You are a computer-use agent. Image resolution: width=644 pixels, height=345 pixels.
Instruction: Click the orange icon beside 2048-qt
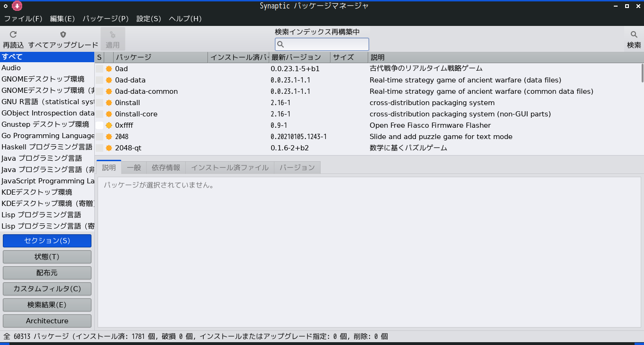click(109, 148)
